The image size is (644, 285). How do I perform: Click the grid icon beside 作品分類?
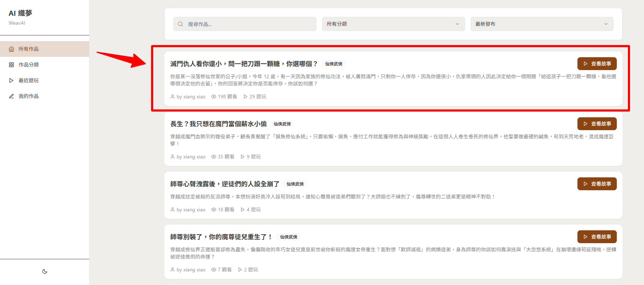pos(11,65)
